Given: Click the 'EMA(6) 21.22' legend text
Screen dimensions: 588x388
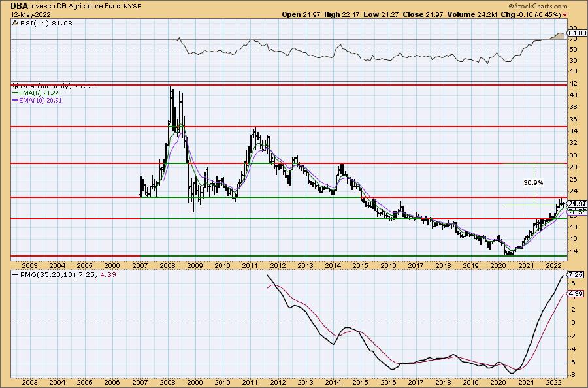Looking at the screenshot, I should pyautogui.click(x=39, y=93).
